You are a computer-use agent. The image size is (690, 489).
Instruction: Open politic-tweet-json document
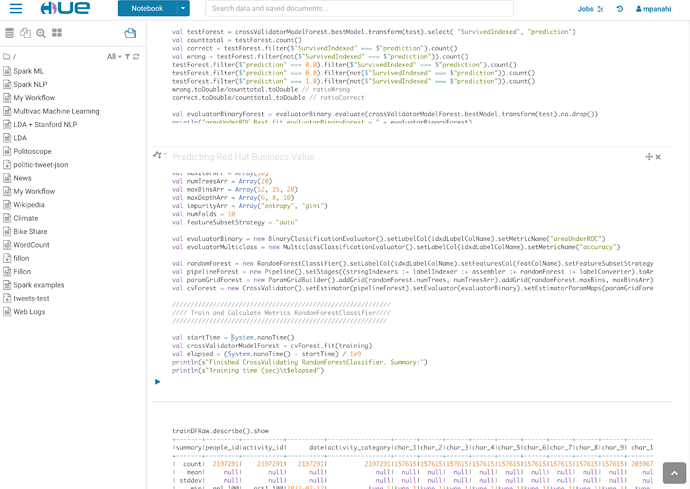tap(41, 165)
